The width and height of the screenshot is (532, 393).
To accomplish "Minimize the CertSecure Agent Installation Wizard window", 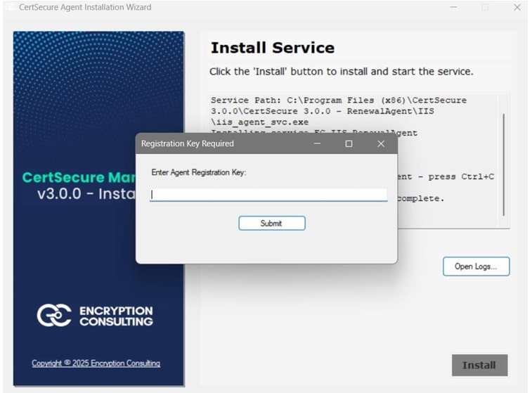I will click(453, 7).
